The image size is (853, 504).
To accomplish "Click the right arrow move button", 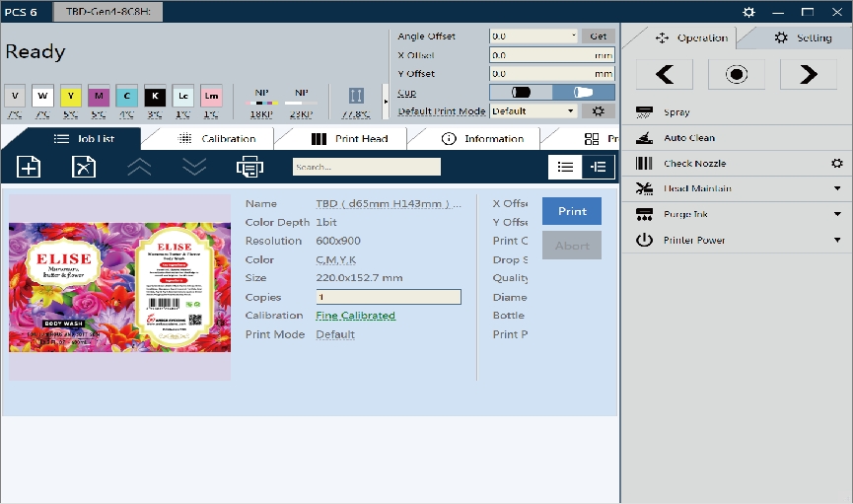I will point(808,74).
